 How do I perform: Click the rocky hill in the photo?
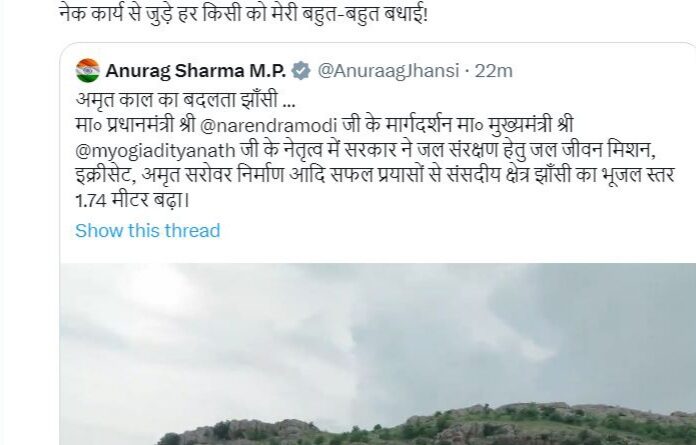pos(426,426)
